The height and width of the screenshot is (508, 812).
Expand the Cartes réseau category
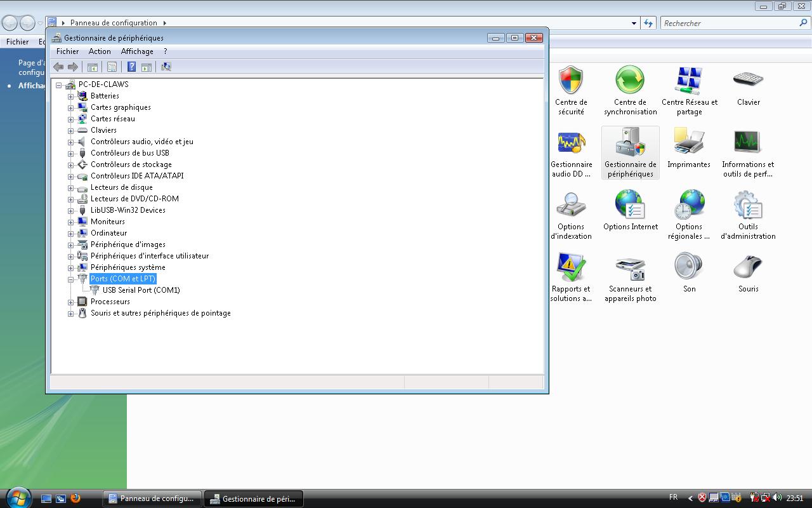pyautogui.click(x=70, y=119)
